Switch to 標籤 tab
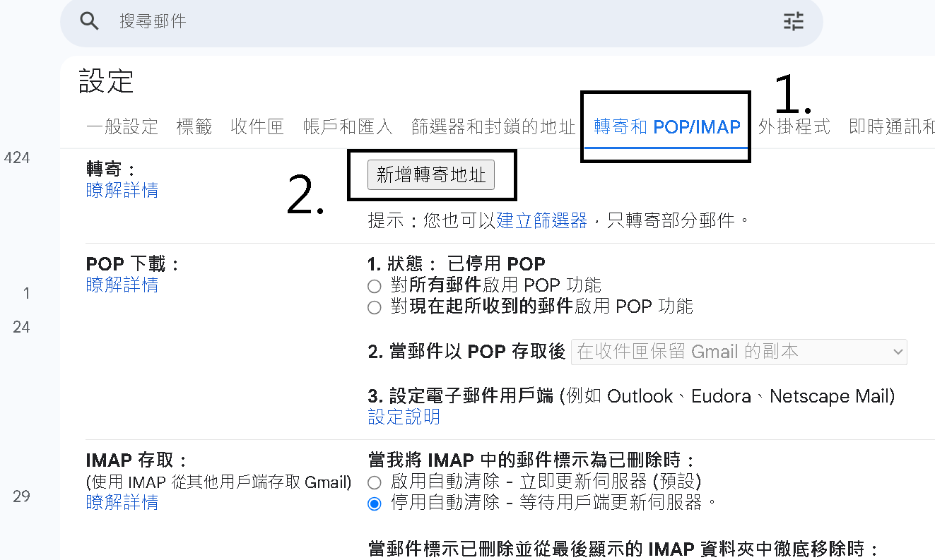The image size is (935, 560). pos(194,127)
